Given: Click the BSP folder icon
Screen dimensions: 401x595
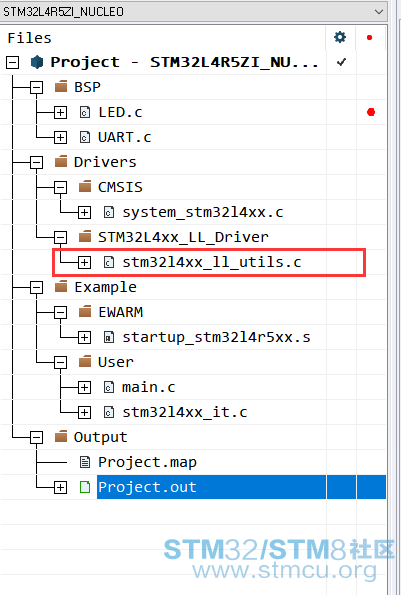Looking at the screenshot, I should click(x=61, y=87).
